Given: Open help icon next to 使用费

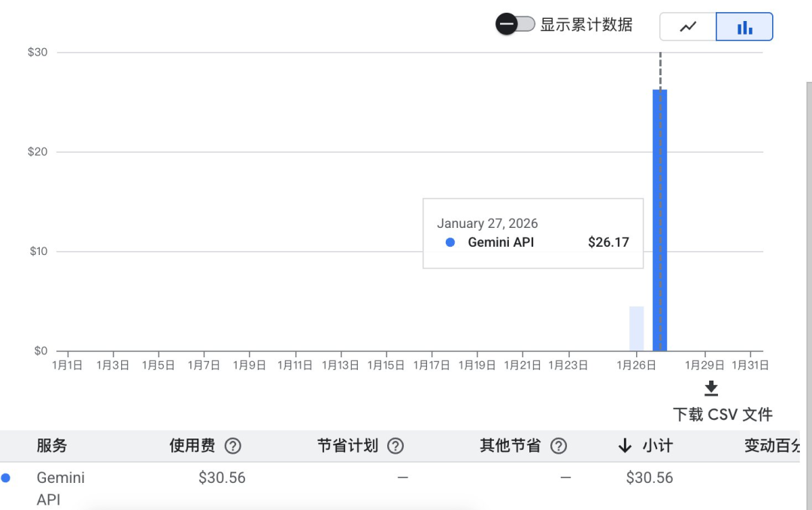Looking at the screenshot, I should [232, 446].
